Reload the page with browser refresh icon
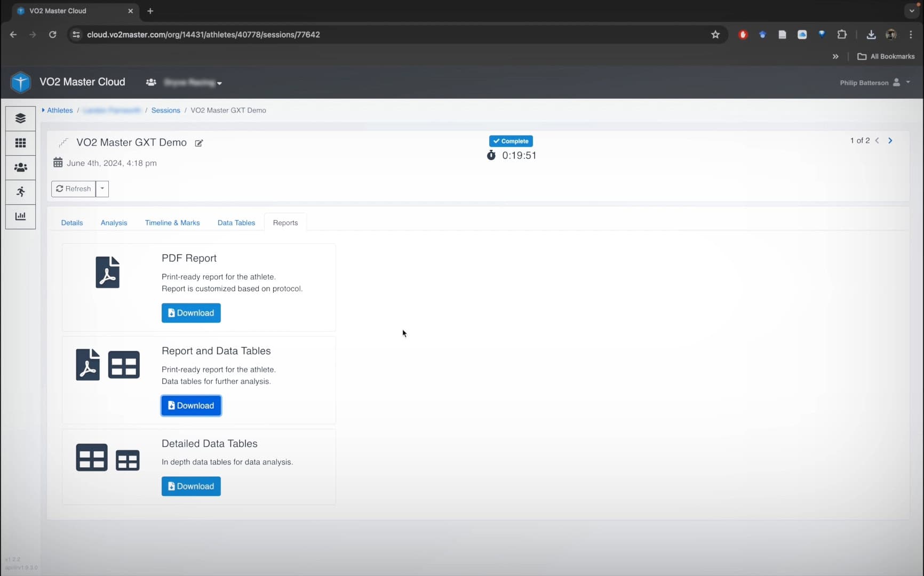924x576 pixels. 52,35
